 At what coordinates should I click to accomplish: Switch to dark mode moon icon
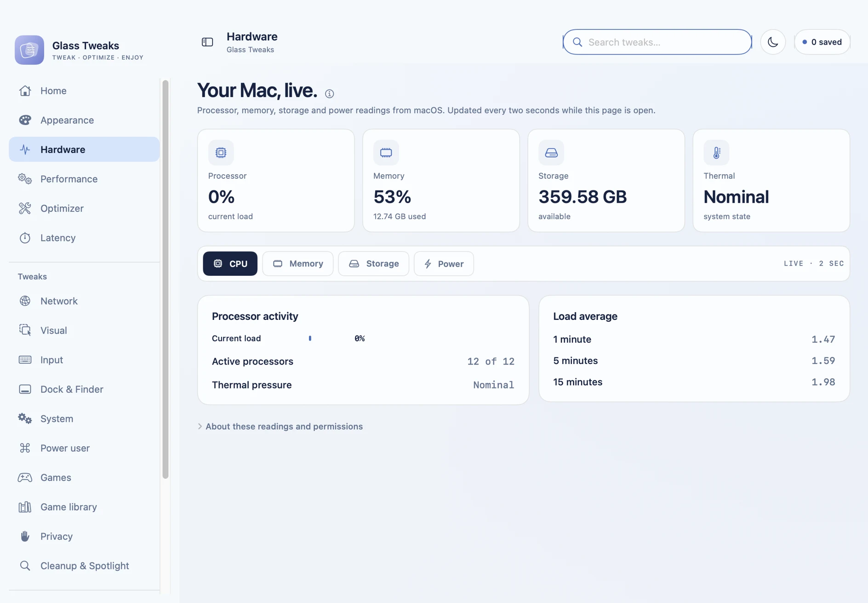(x=773, y=42)
